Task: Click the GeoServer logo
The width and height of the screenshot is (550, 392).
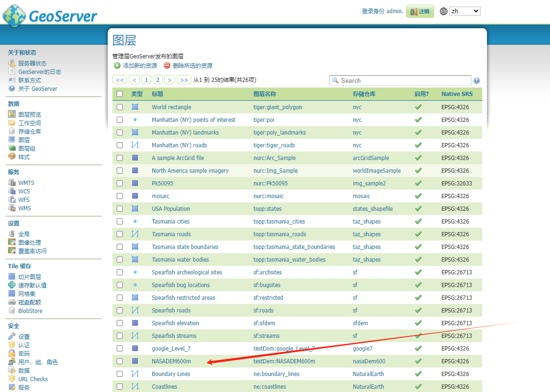Action: coord(50,16)
